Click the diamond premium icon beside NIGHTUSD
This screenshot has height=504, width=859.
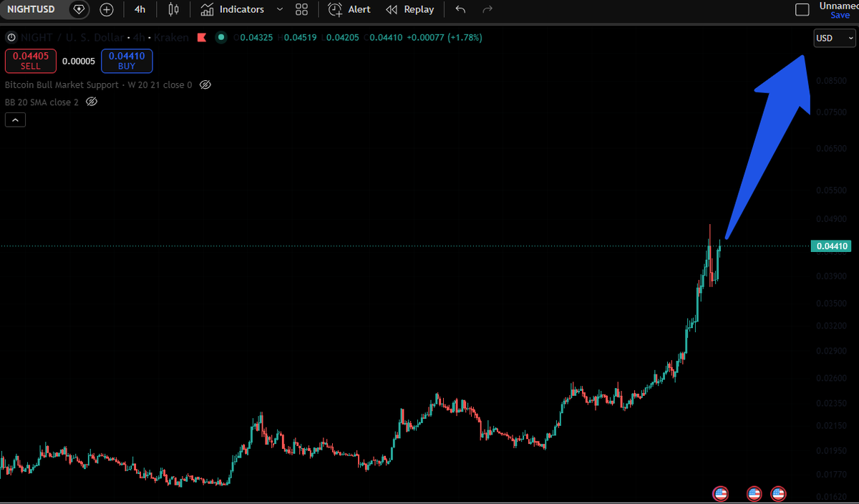(79, 9)
